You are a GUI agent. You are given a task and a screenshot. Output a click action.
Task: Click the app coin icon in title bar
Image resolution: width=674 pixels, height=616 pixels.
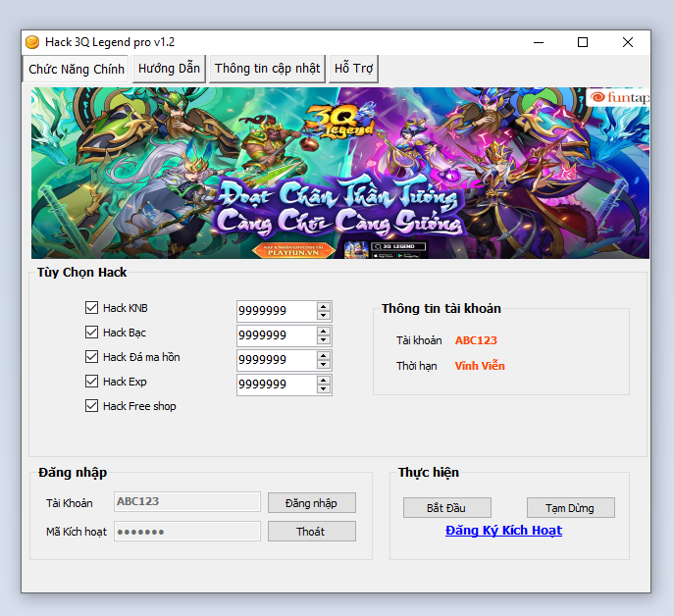[x=32, y=42]
